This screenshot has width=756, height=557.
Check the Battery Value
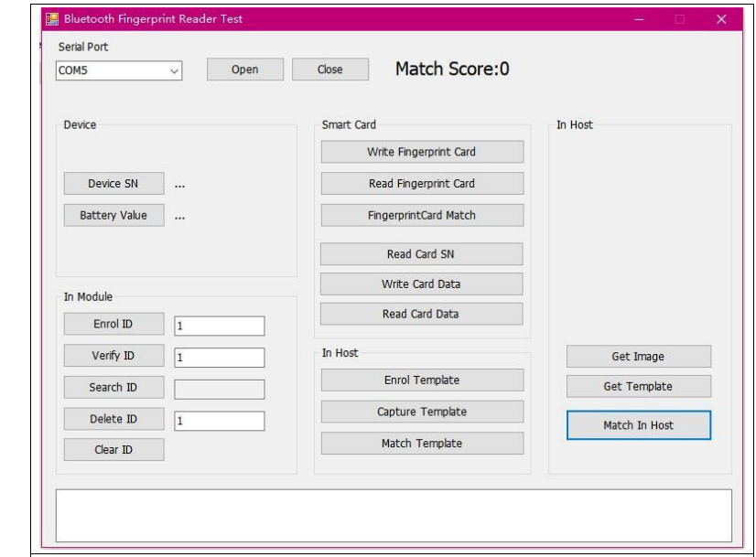[113, 215]
